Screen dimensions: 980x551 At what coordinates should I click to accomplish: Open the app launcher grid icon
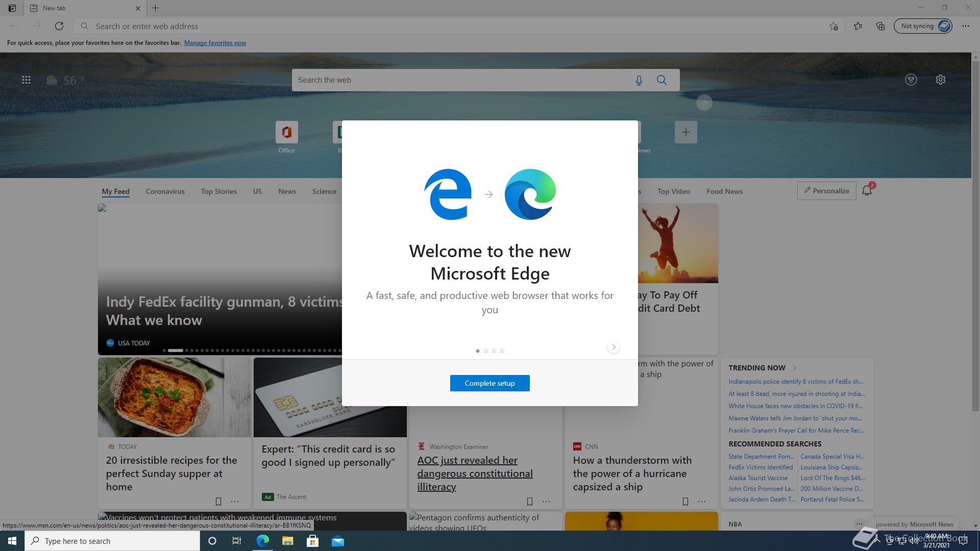[x=27, y=80]
